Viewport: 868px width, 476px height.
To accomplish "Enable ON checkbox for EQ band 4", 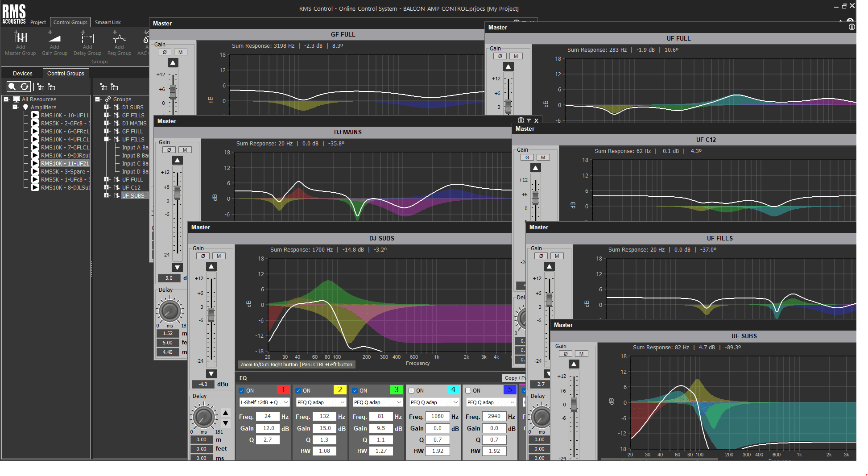I will pos(412,391).
